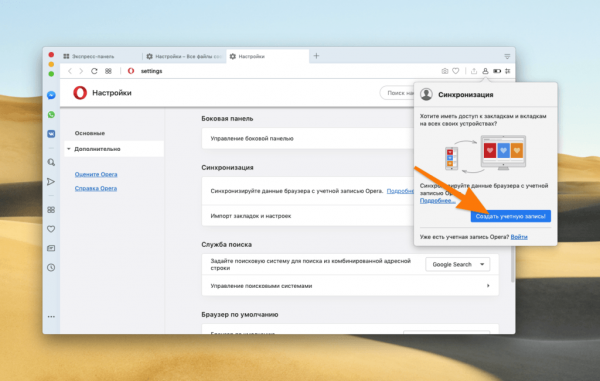This screenshot has height=381, width=600.
Task: Open the history clock icon in sidebar
Action: (x=51, y=267)
